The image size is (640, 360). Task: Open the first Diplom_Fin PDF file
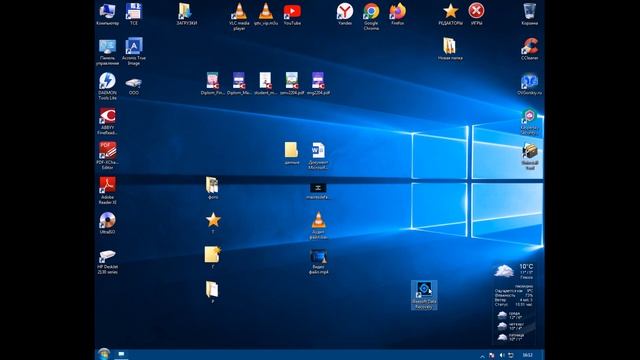point(213,83)
